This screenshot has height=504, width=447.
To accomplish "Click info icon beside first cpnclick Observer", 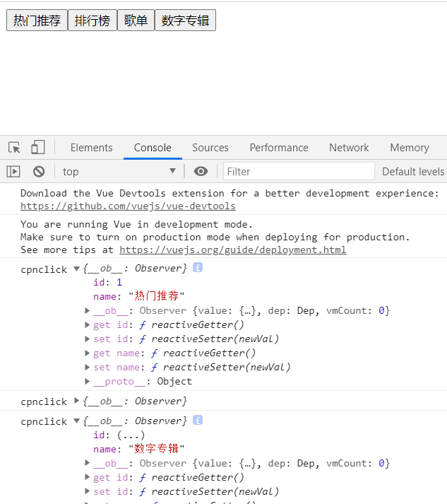I will (198, 267).
